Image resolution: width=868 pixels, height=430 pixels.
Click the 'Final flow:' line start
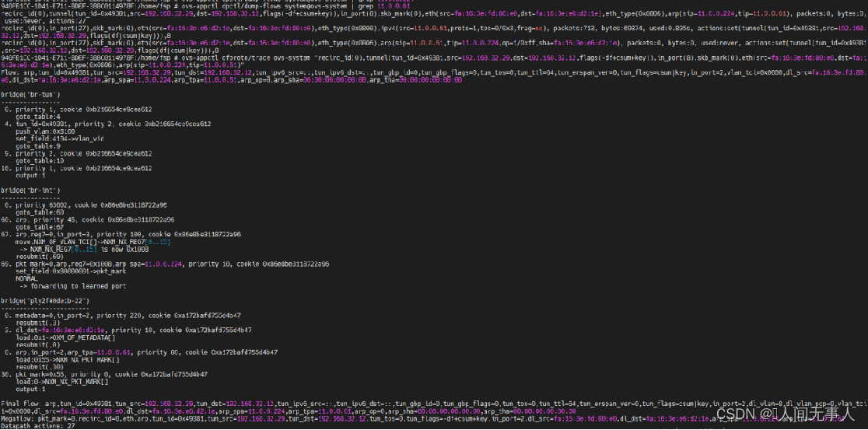pos(20,403)
